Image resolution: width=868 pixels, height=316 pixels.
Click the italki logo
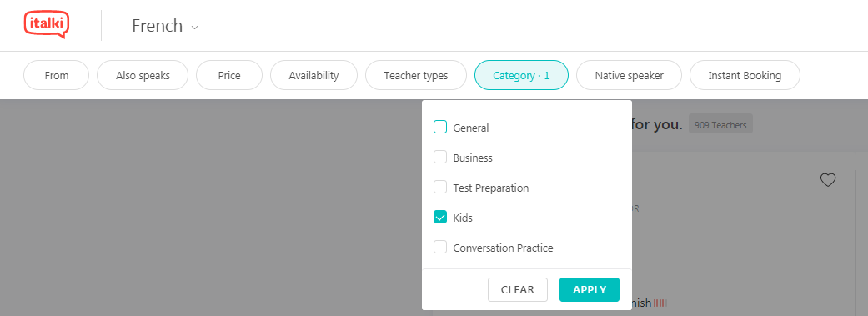point(46,25)
